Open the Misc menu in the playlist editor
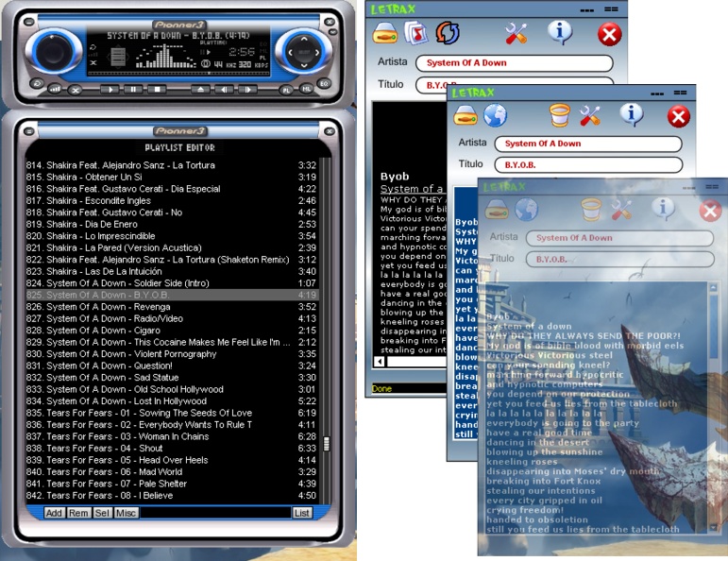Viewport: 728px width, 561px height. (126, 513)
